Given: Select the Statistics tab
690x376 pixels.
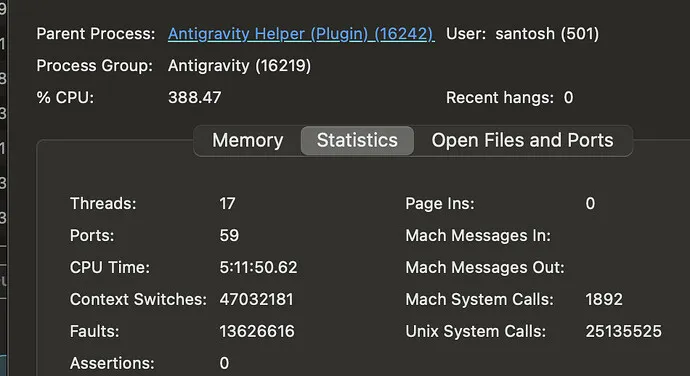Looking at the screenshot, I should [357, 140].
